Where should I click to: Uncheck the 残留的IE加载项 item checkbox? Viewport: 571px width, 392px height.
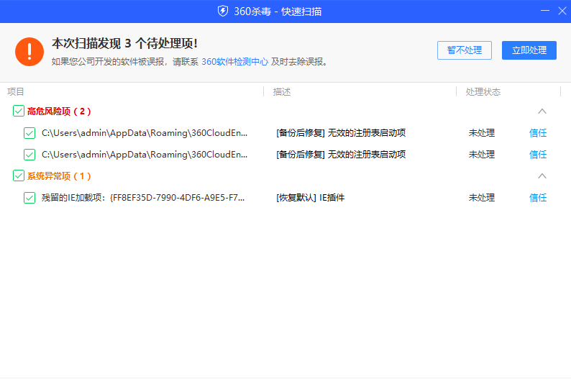pyautogui.click(x=29, y=198)
